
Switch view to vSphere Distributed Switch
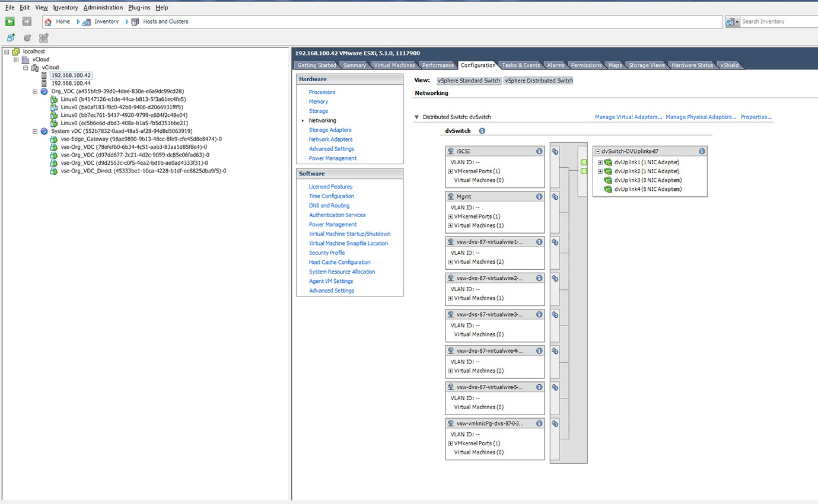[x=539, y=81]
